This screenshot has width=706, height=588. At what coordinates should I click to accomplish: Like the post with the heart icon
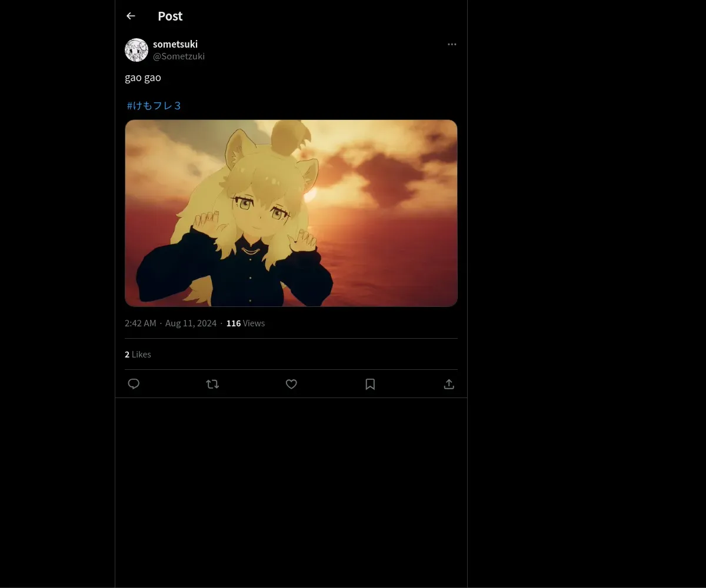coord(291,384)
